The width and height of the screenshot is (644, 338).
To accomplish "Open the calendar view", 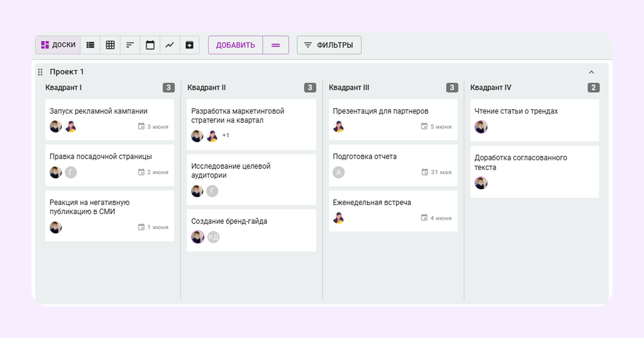I will tap(150, 45).
